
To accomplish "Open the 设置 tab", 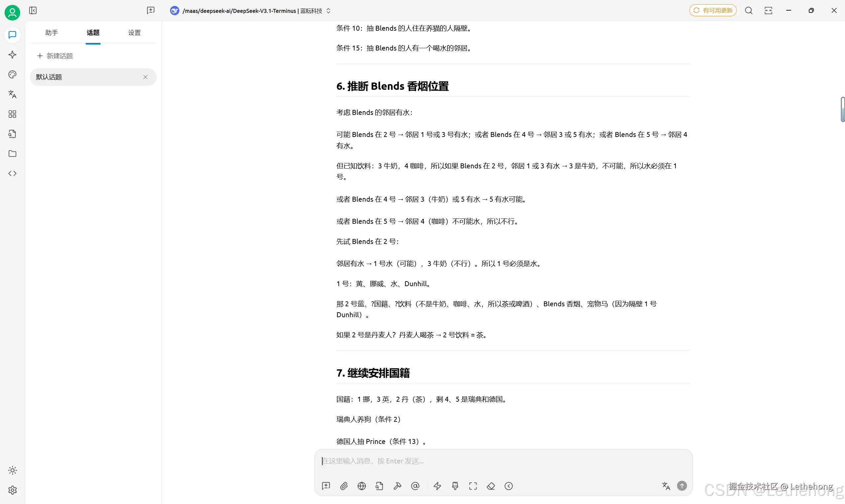I will (x=134, y=33).
